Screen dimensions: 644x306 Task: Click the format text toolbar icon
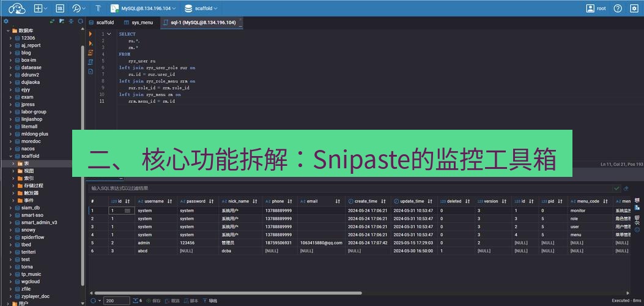click(x=98, y=8)
